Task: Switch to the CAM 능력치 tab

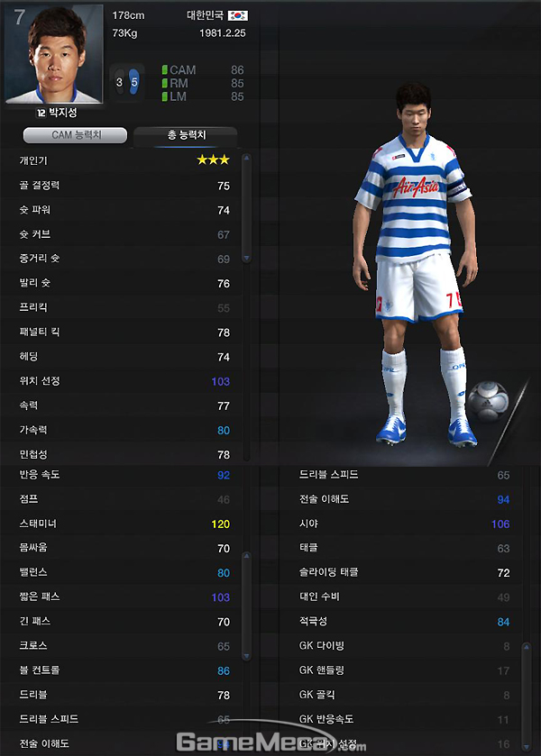Action: (75, 135)
